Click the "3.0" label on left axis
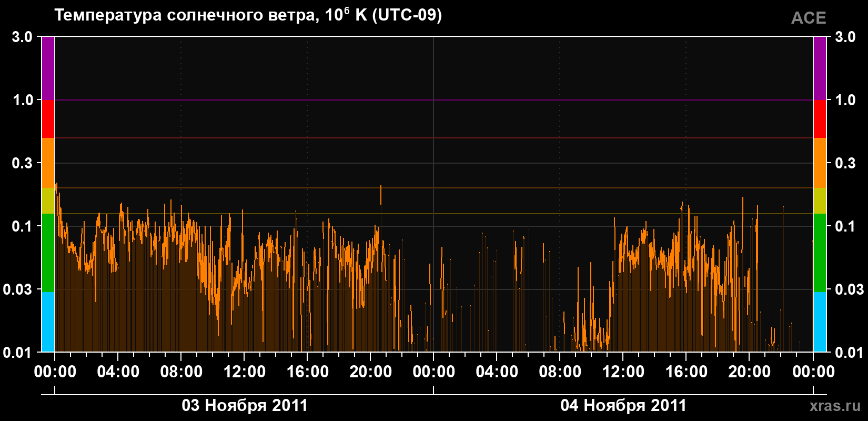This screenshot has width=868, height=421. click(x=22, y=37)
